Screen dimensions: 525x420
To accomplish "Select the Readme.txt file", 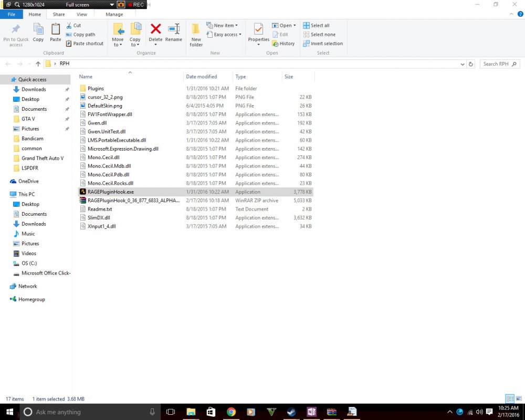I will (x=195, y=209).
